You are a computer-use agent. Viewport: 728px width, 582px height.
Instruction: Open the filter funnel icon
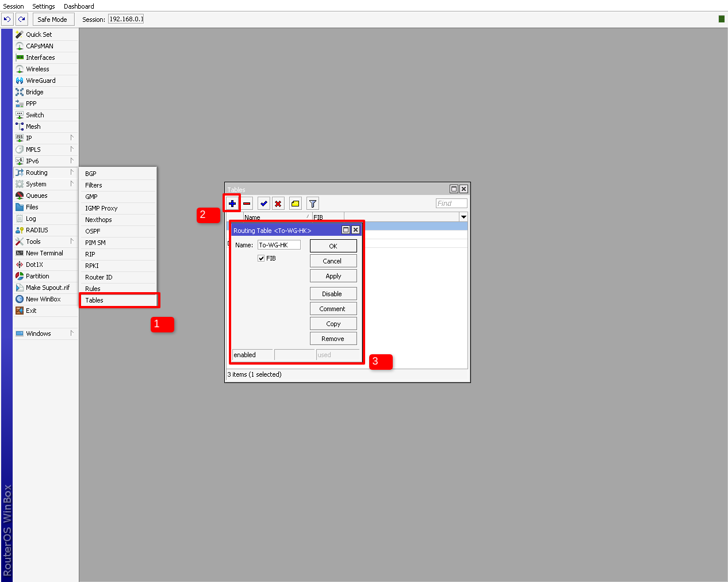313,204
